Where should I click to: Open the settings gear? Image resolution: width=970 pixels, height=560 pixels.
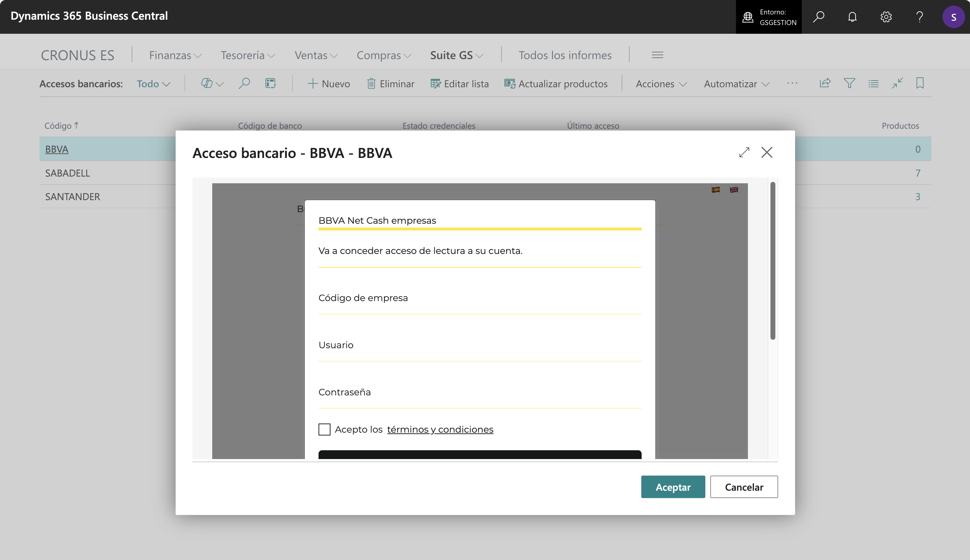coord(886,17)
